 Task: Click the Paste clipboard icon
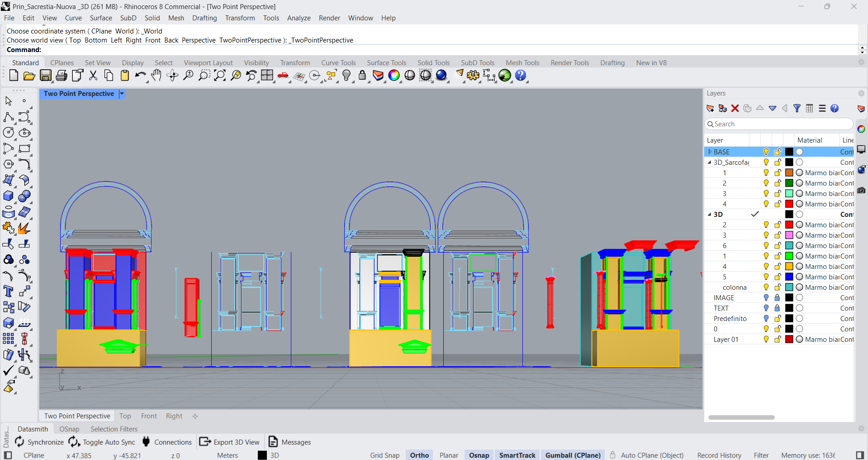[x=125, y=76]
